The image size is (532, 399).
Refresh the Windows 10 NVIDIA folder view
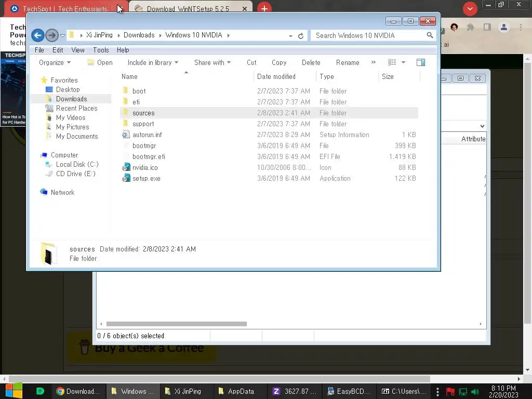301,36
